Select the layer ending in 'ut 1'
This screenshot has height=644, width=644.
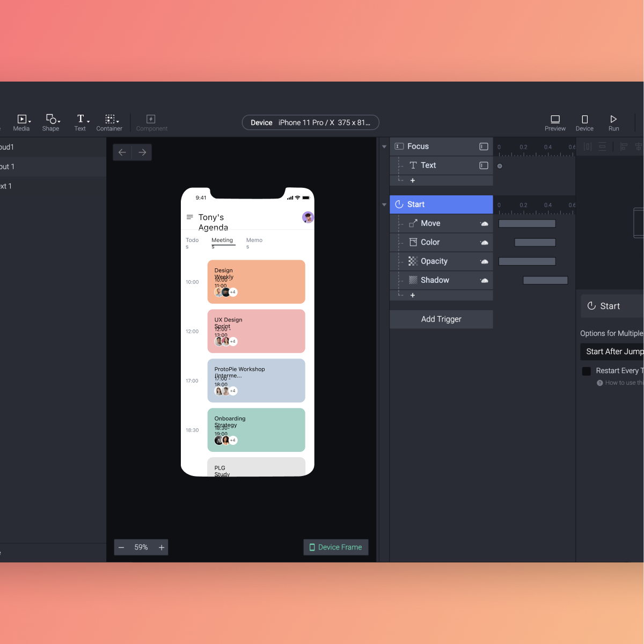53,167
